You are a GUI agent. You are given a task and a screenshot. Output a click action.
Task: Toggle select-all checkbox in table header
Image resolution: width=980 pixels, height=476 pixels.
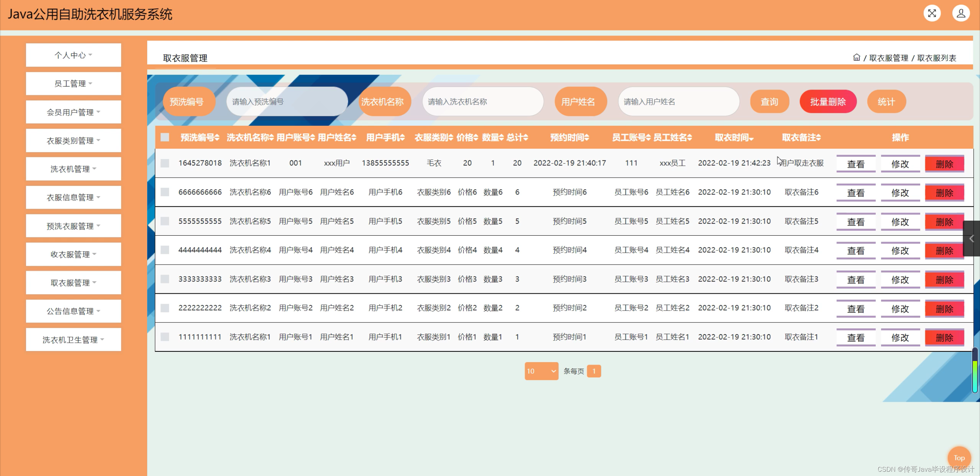(165, 138)
